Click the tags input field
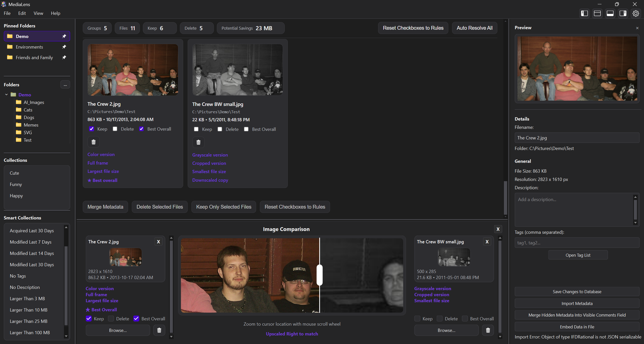This screenshot has height=344, width=644. point(577,243)
